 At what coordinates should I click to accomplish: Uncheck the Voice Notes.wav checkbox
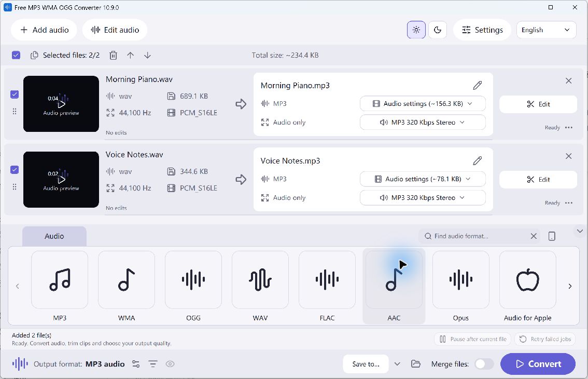tap(14, 170)
